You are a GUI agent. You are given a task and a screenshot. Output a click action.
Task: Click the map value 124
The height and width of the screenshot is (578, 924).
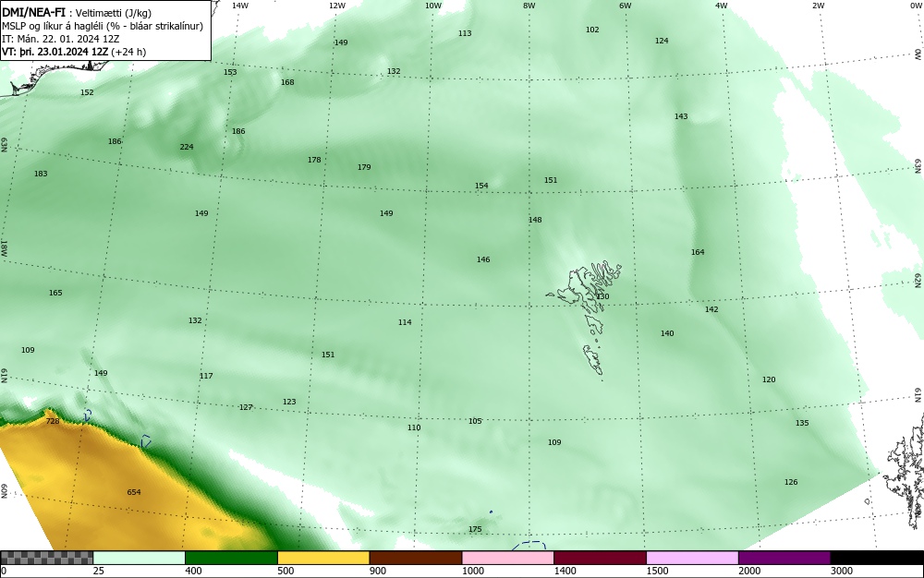pyautogui.click(x=662, y=41)
